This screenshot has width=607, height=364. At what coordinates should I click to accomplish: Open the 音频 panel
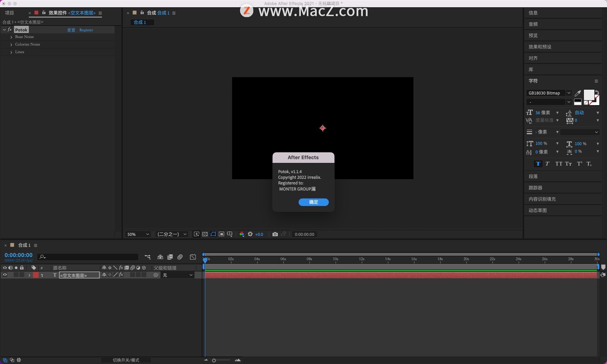[533, 24]
